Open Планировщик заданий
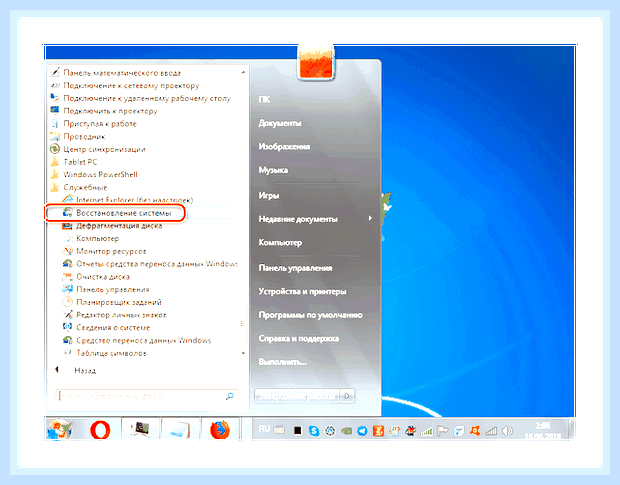The width and height of the screenshot is (620, 485). [x=112, y=302]
